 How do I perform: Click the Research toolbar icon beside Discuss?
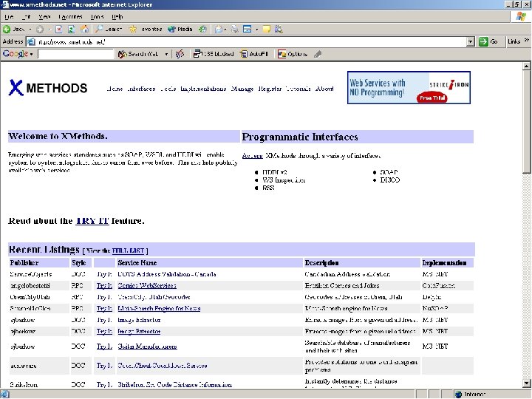click(x=279, y=29)
